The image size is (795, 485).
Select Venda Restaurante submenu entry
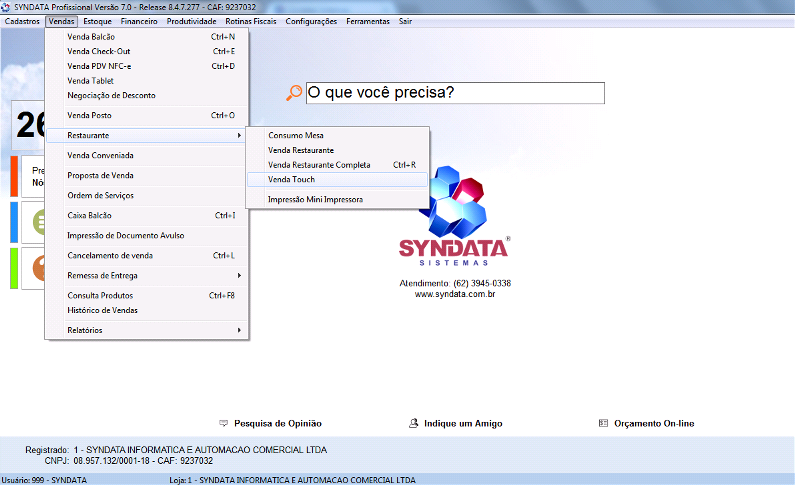[x=338, y=151]
